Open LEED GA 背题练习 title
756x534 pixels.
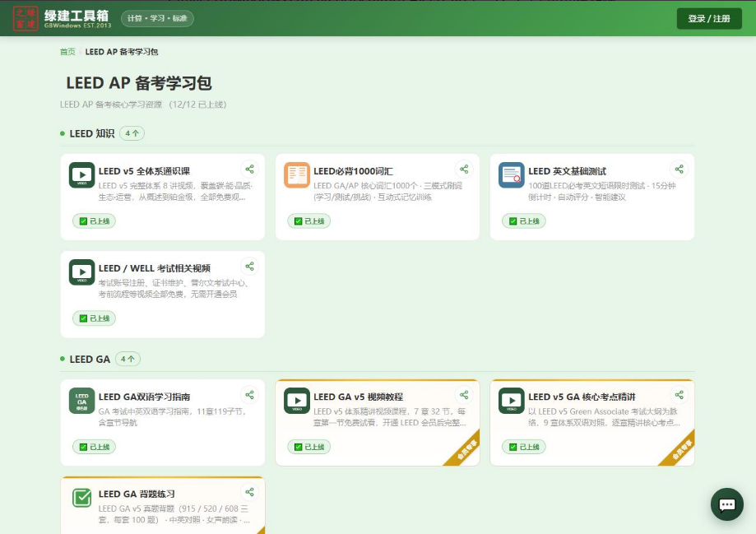point(137,494)
